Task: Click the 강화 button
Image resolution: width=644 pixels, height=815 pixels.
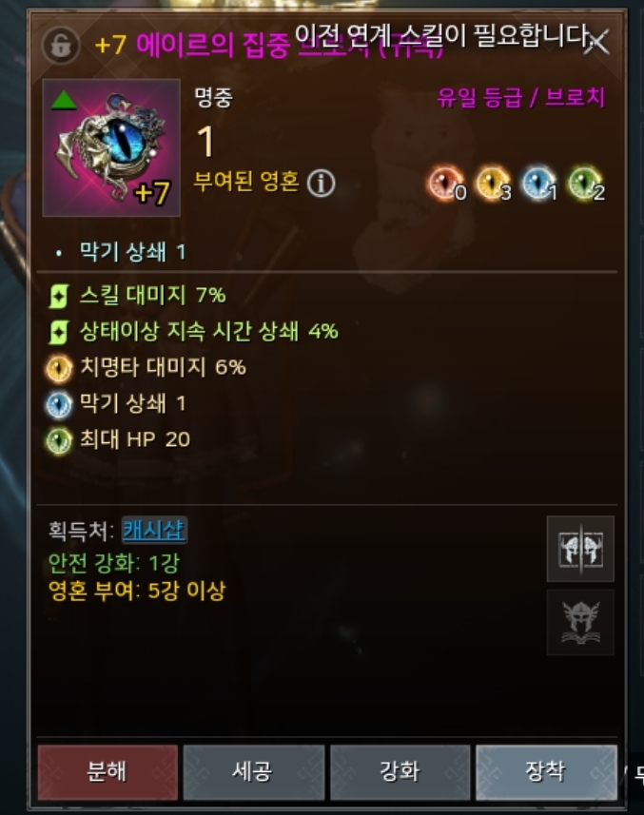Action: 400,772
